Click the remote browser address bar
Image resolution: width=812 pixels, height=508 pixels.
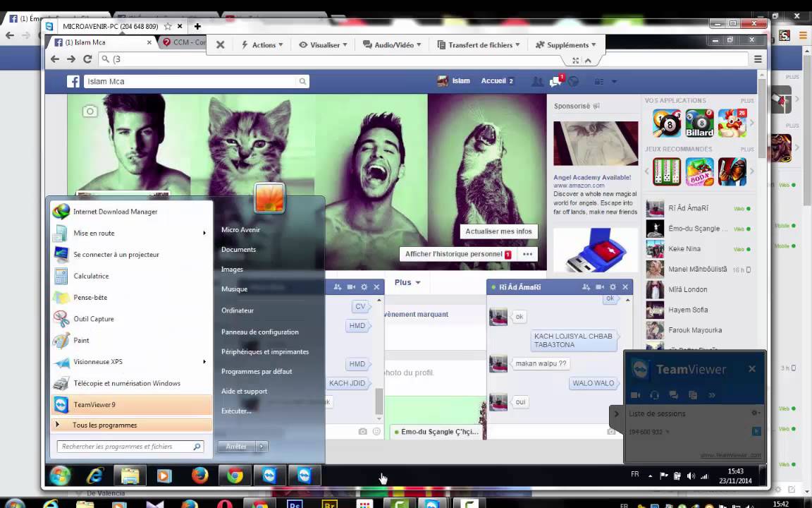(x=424, y=59)
